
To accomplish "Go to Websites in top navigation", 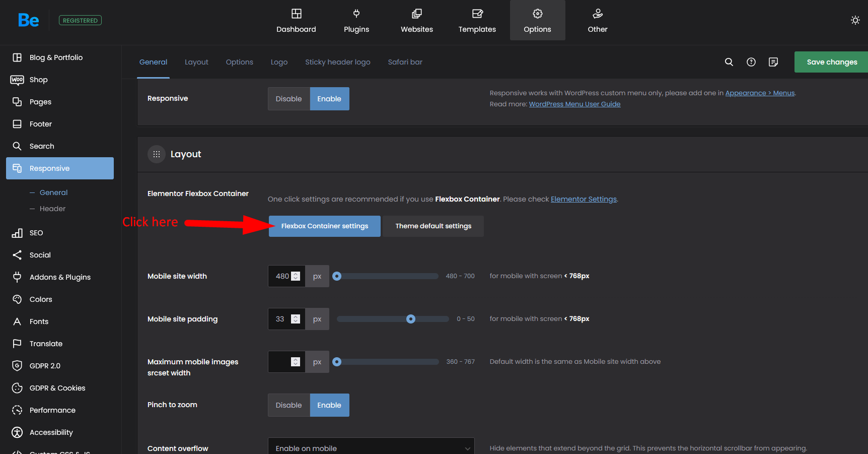I will click(416, 21).
